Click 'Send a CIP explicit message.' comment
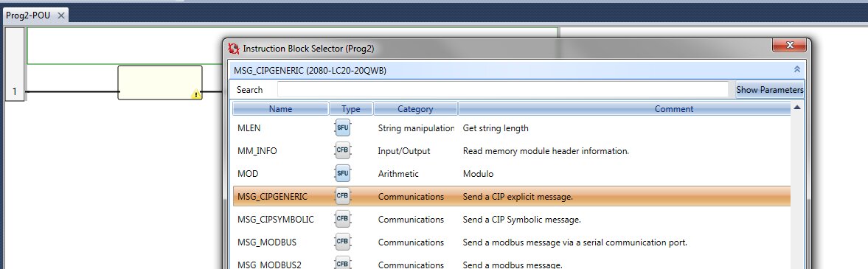 [518, 197]
